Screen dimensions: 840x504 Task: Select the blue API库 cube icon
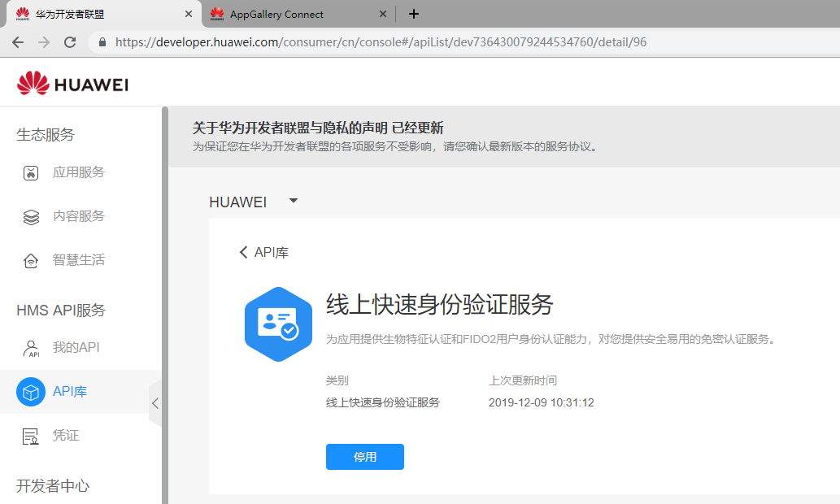click(31, 392)
